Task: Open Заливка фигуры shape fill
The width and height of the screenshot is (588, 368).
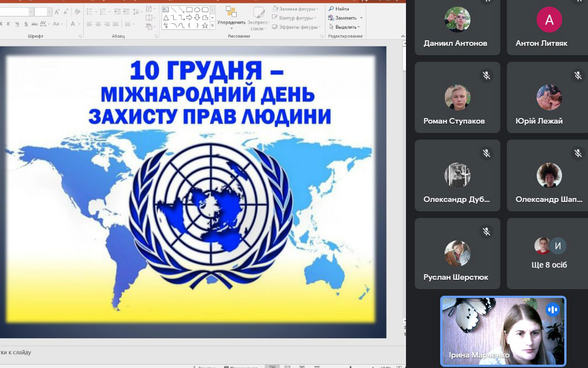Action: (296, 9)
